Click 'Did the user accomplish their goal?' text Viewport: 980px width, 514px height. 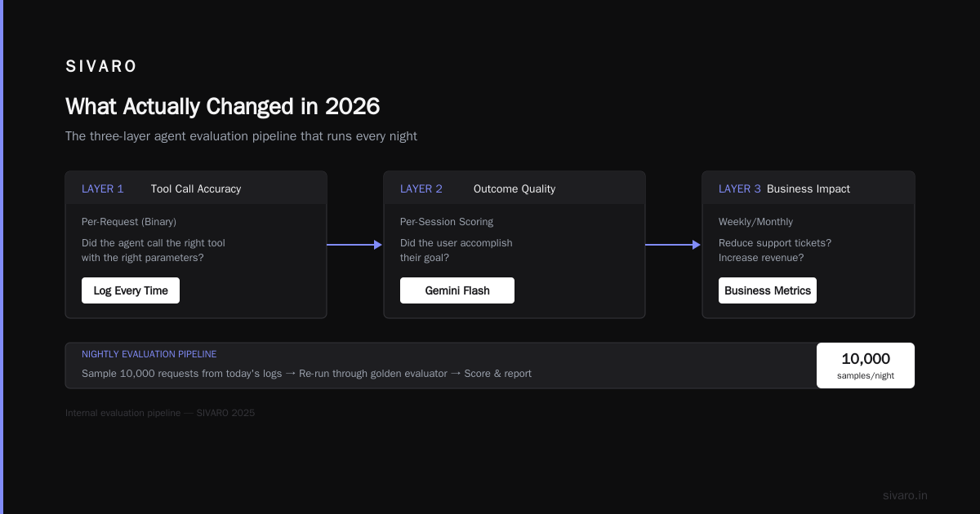click(457, 250)
